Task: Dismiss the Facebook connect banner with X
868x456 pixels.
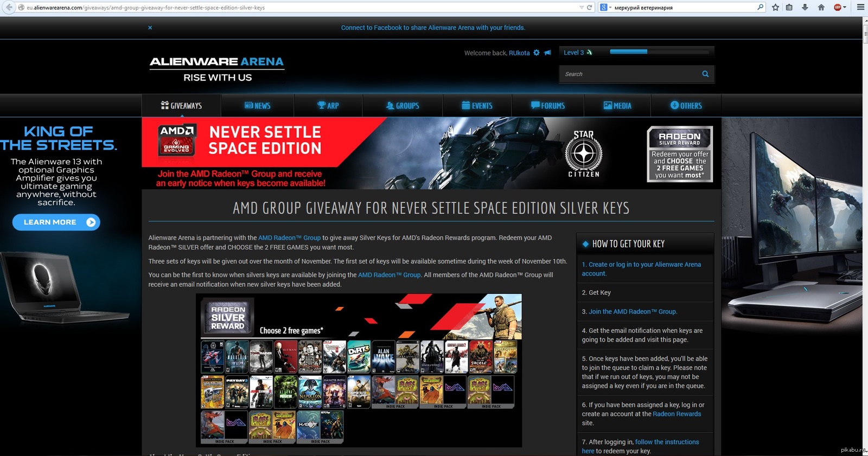Action: 150,28
